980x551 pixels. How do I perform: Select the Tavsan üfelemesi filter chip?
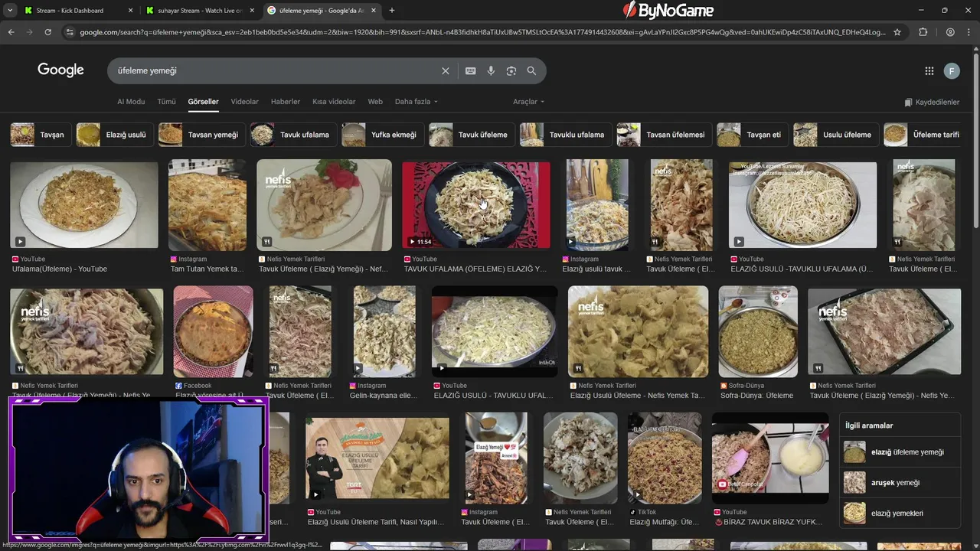[665, 135]
